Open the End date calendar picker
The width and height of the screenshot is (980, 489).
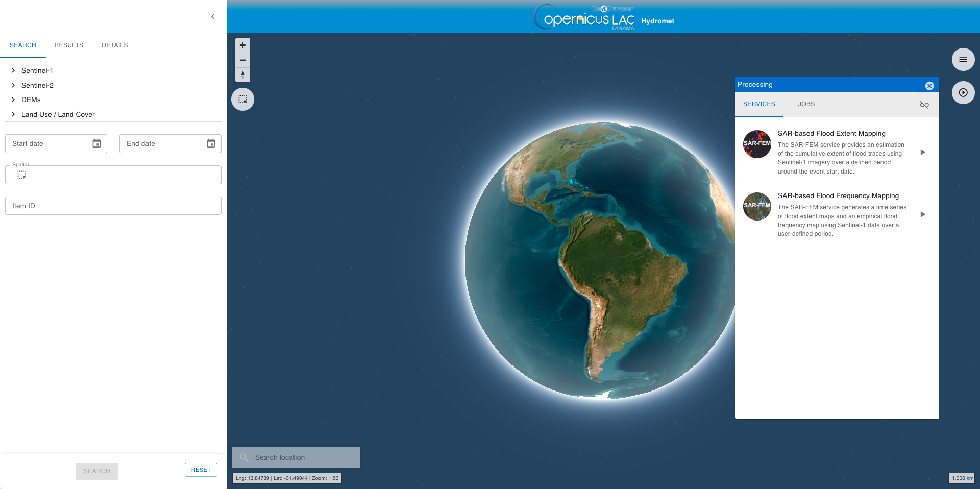211,143
